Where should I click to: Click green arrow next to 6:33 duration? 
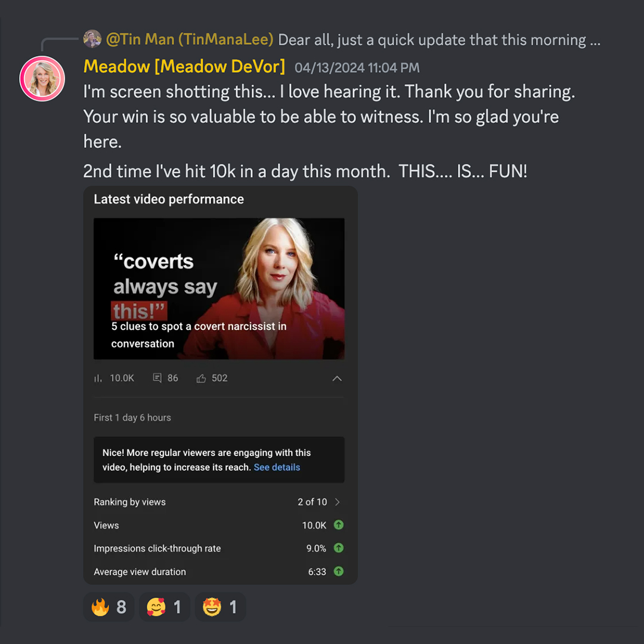coord(339,571)
